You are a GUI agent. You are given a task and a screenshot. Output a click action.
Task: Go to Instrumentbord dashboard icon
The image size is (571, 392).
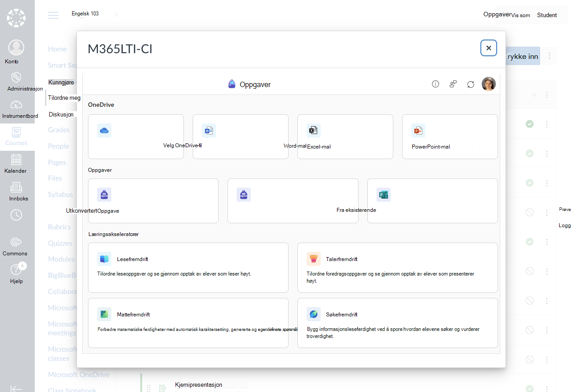click(x=16, y=105)
